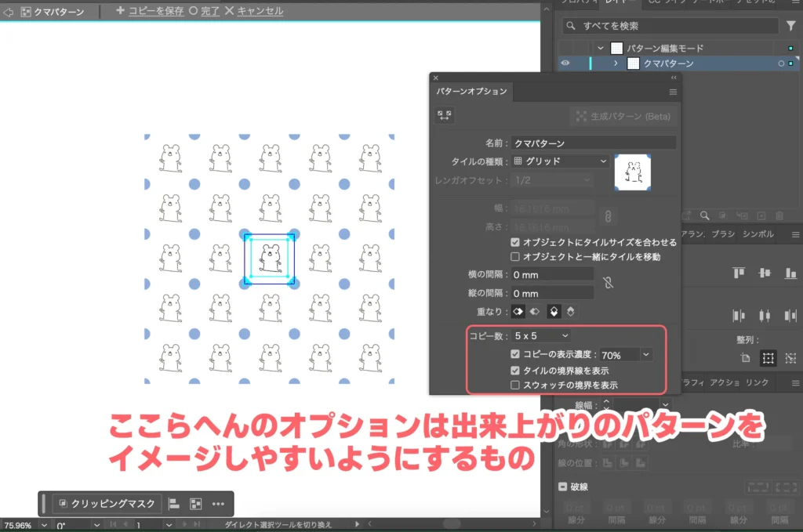Uncheck タイルの境界線を表示
The height and width of the screenshot is (532, 803).
click(514, 369)
